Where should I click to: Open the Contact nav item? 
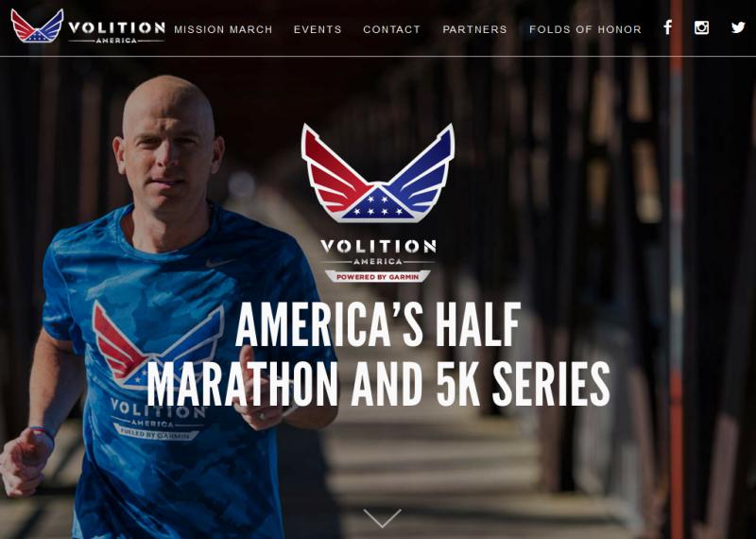coord(391,29)
